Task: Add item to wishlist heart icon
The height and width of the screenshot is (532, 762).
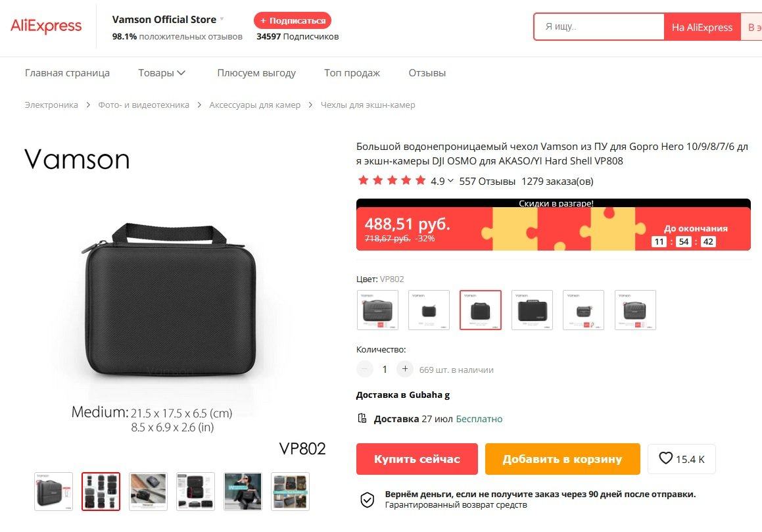Action: pyautogui.click(x=665, y=458)
